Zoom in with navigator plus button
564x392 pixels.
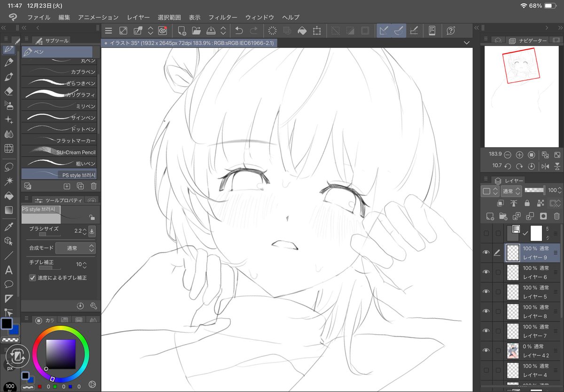[519, 155]
